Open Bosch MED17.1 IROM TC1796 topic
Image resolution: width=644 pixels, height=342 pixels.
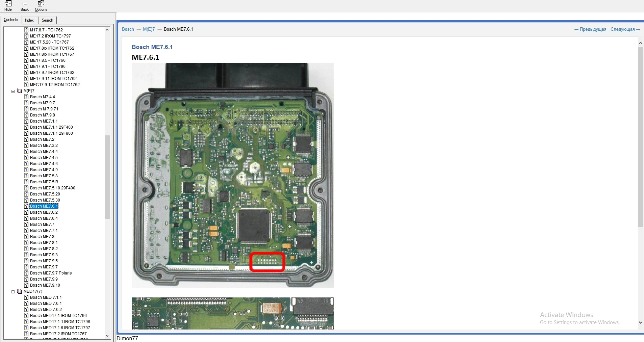pyautogui.click(x=58, y=316)
